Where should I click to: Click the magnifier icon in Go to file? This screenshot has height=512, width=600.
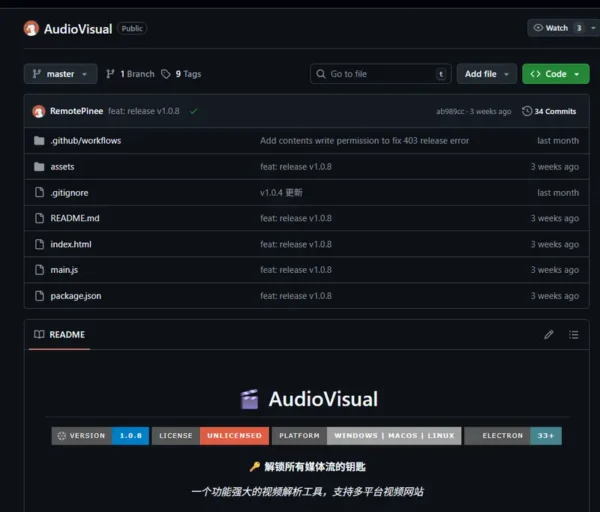pyautogui.click(x=321, y=74)
